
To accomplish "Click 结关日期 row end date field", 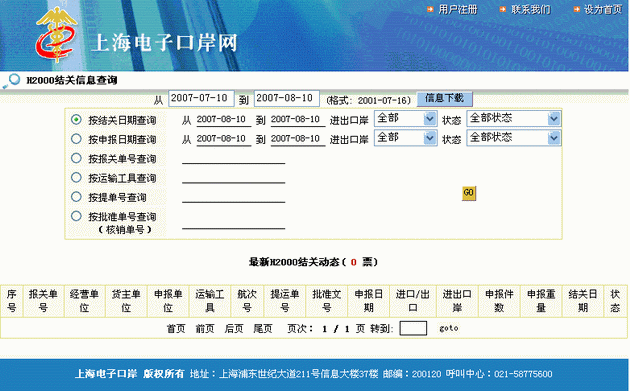I will point(298,120).
